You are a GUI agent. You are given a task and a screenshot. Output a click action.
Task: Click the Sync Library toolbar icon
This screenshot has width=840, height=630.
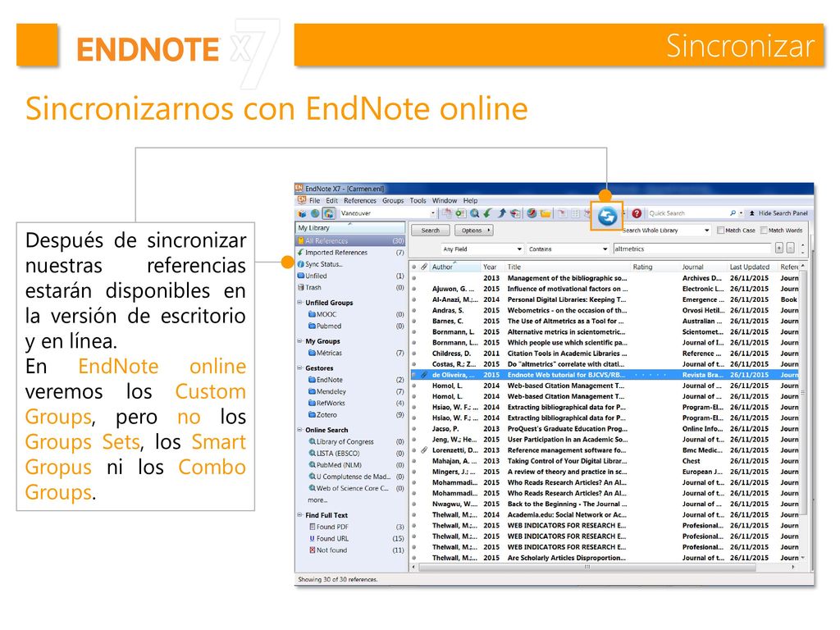tap(607, 217)
